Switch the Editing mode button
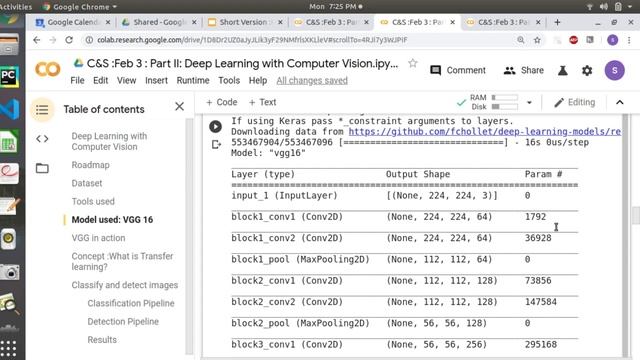This screenshot has width=640, height=360. 574,102
